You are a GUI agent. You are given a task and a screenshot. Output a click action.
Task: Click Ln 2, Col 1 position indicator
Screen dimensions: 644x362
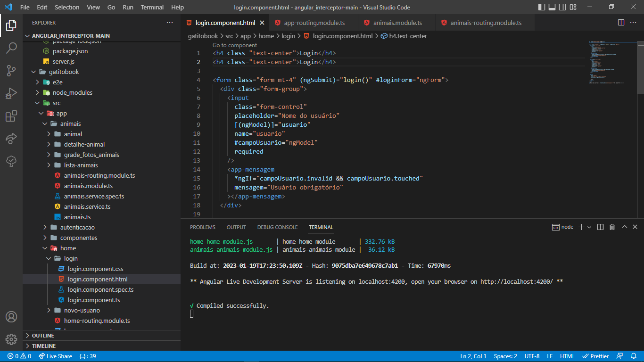(473, 356)
